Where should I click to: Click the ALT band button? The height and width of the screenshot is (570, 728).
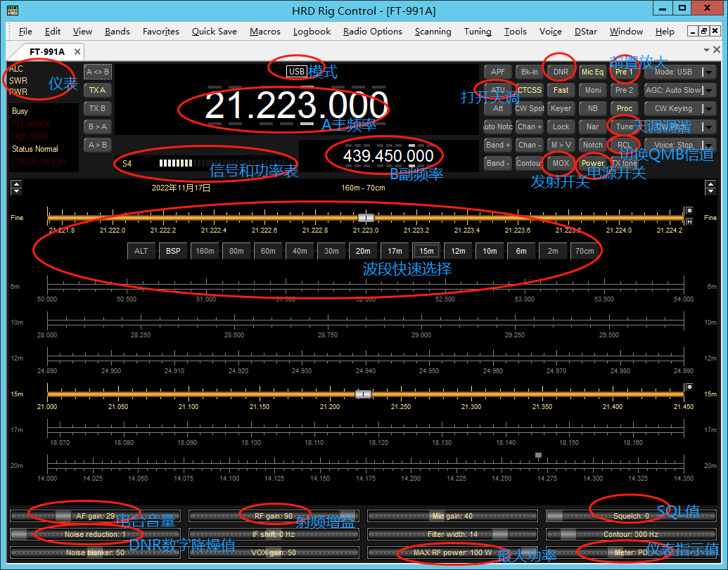141,251
